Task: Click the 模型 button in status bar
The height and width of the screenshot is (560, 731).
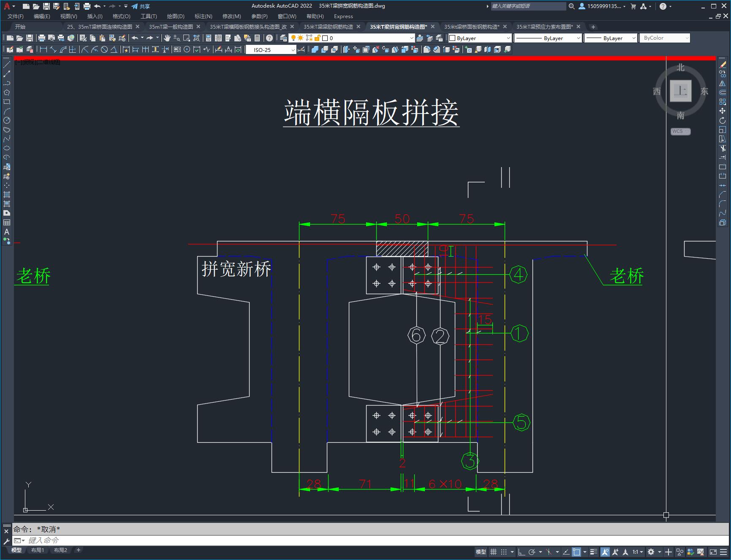Action: (481, 552)
